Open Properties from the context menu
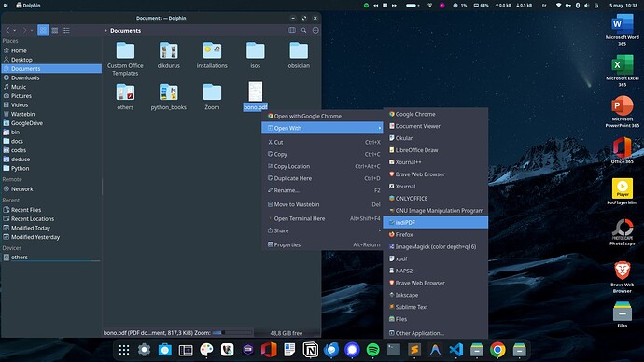This screenshot has height=362, width=644. coord(322,244)
